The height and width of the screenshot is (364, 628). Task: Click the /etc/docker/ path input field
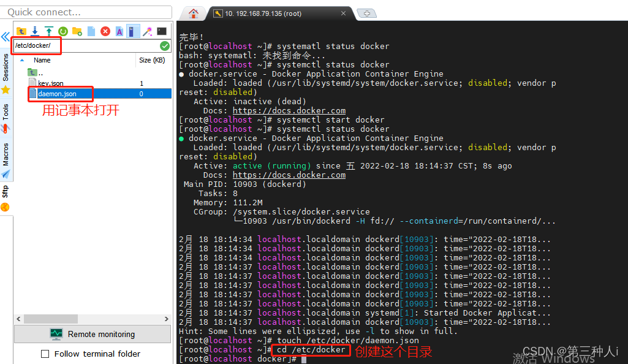point(86,45)
